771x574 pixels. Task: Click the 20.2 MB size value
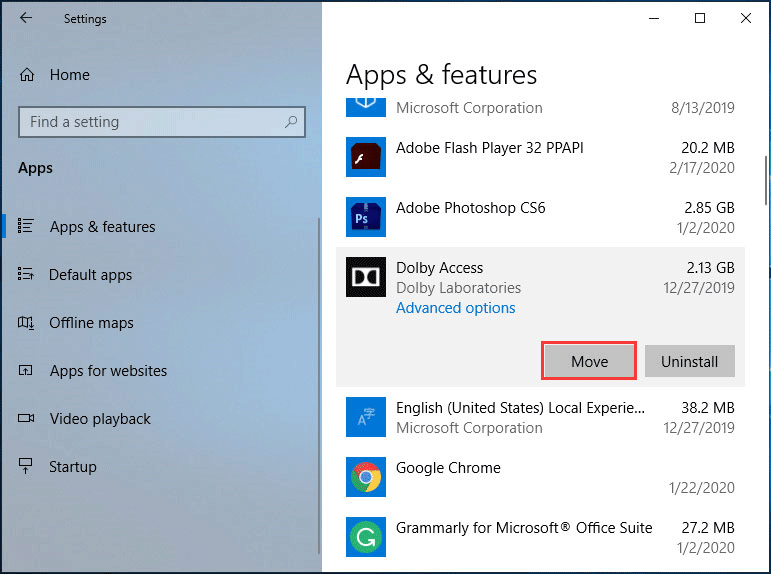coord(708,148)
